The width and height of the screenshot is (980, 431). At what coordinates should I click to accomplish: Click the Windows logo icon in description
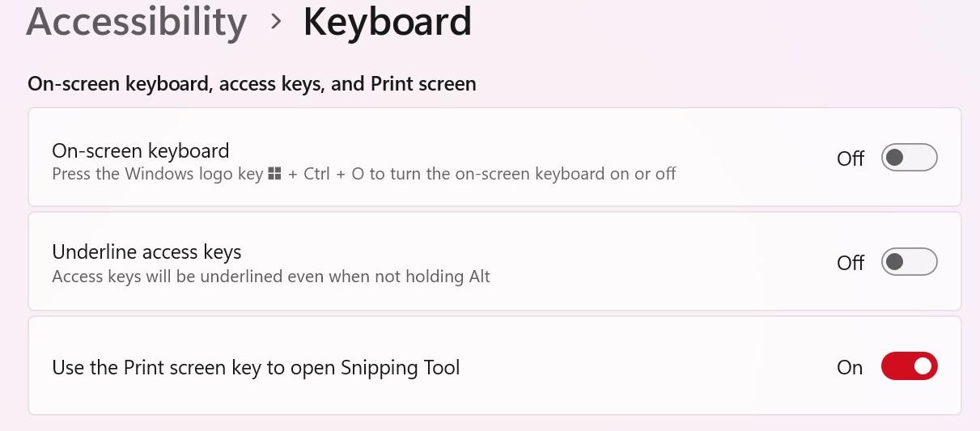click(x=274, y=174)
